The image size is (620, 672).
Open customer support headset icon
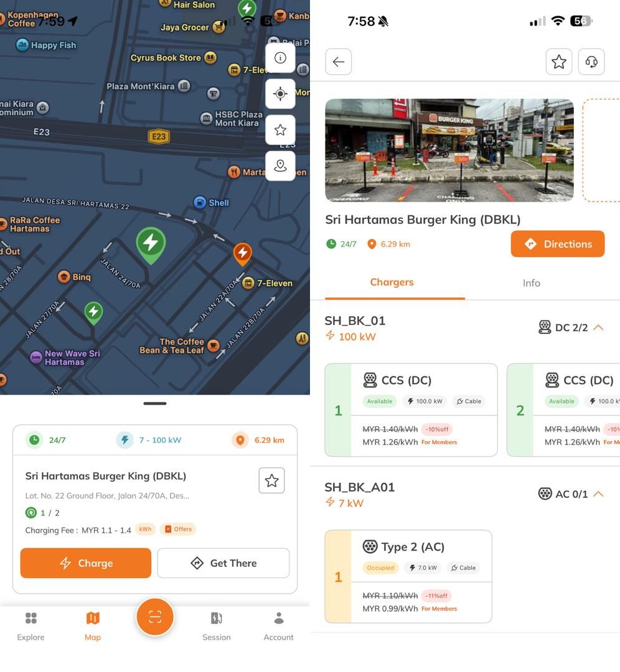(x=591, y=62)
